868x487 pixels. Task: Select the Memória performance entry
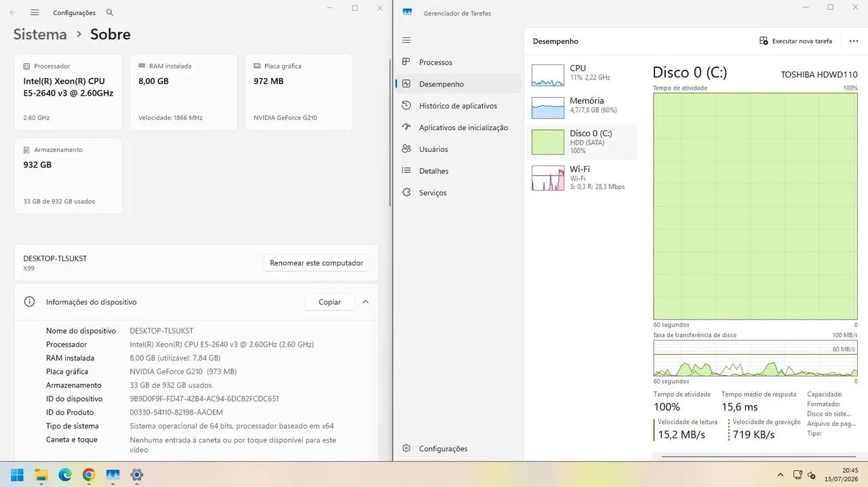[582, 109]
